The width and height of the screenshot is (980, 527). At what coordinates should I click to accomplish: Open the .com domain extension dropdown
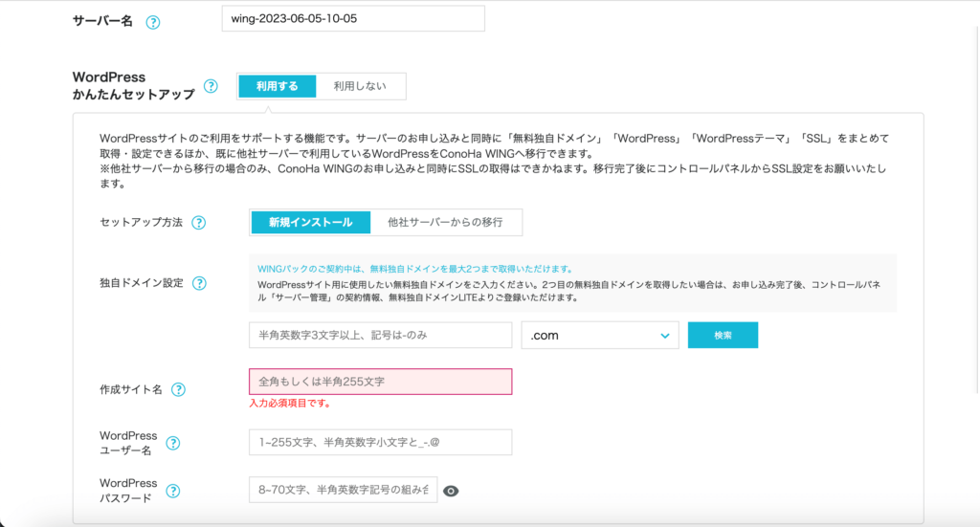[600, 336]
